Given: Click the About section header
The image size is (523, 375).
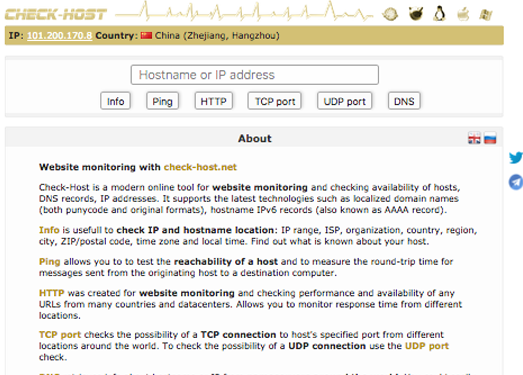Looking at the screenshot, I should [x=254, y=138].
